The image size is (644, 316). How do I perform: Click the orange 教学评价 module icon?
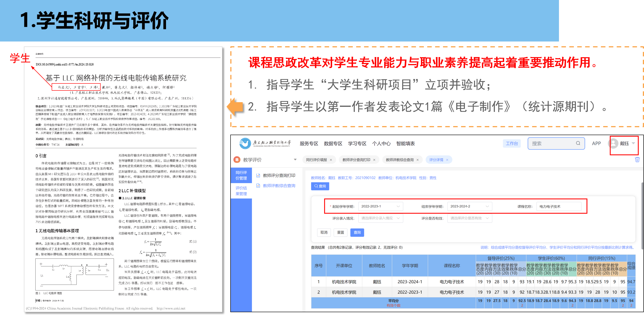coord(237,160)
